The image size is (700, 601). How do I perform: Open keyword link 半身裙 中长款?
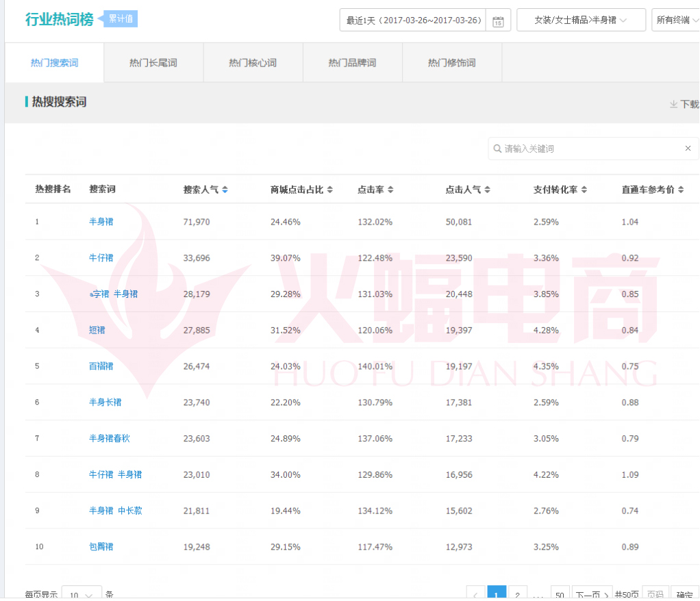tap(115, 511)
